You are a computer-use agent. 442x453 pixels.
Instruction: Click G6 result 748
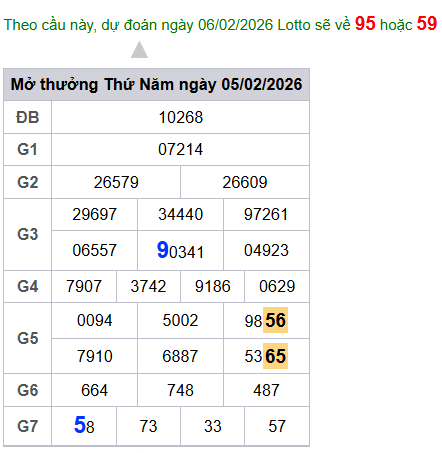(180, 390)
